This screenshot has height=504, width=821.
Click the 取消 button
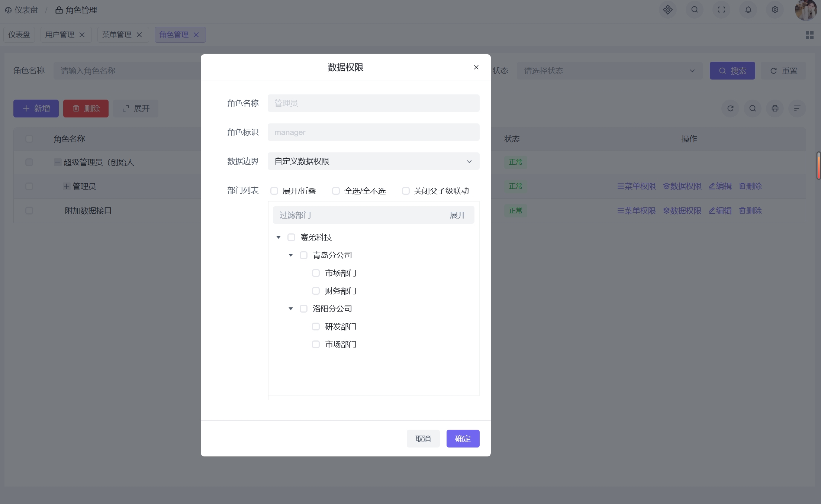[x=423, y=439]
